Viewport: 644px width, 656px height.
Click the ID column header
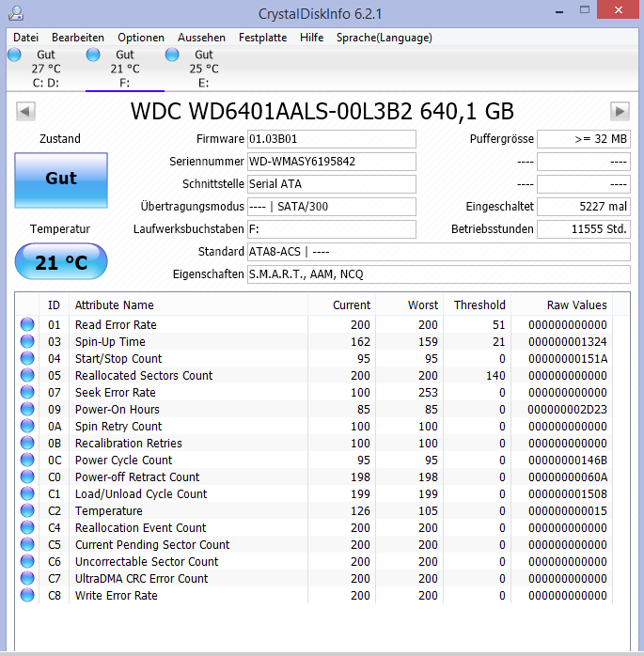click(x=54, y=305)
